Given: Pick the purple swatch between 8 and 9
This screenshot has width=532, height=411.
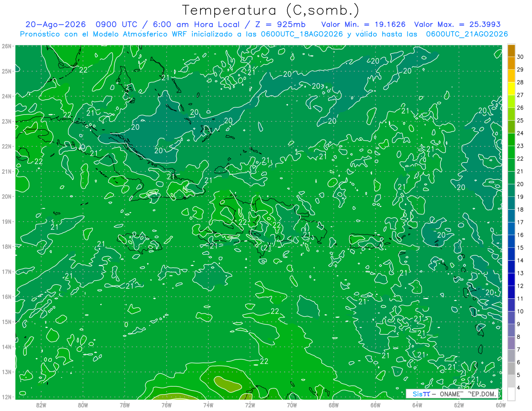Looking at the screenshot, I should tap(511, 330).
